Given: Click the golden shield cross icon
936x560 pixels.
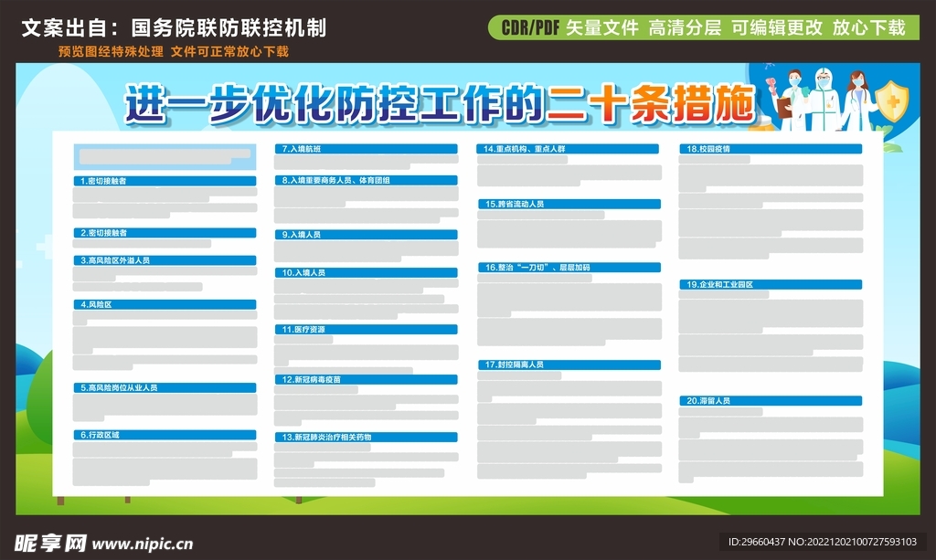Looking at the screenshot, I should (x=892, y=102).
